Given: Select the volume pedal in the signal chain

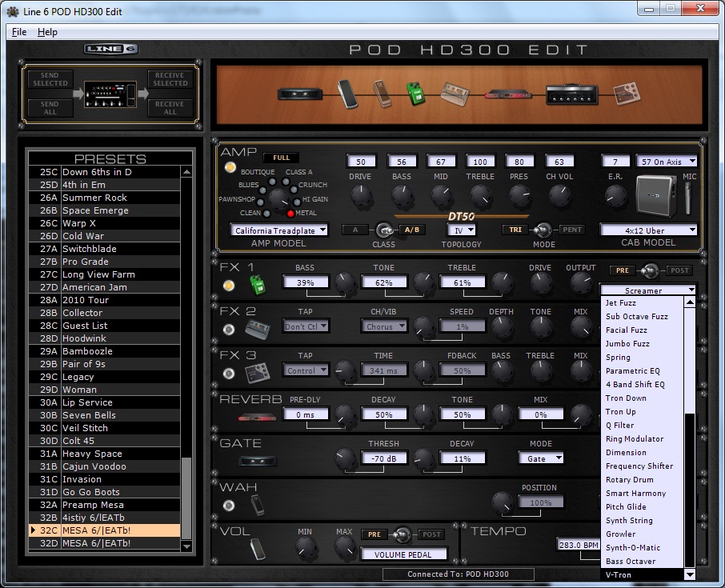Looking at the screenshot, I should click(x=348, y=94).
